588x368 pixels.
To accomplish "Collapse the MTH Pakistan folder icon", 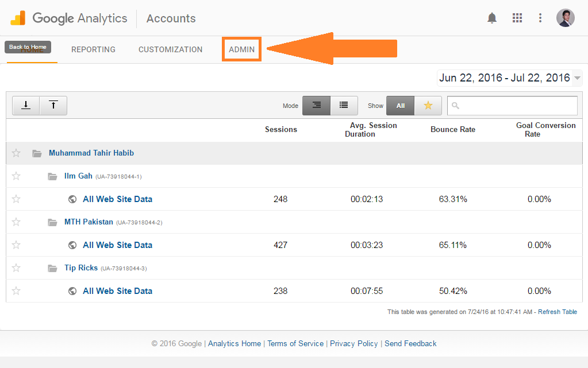I will coord(52,223).
